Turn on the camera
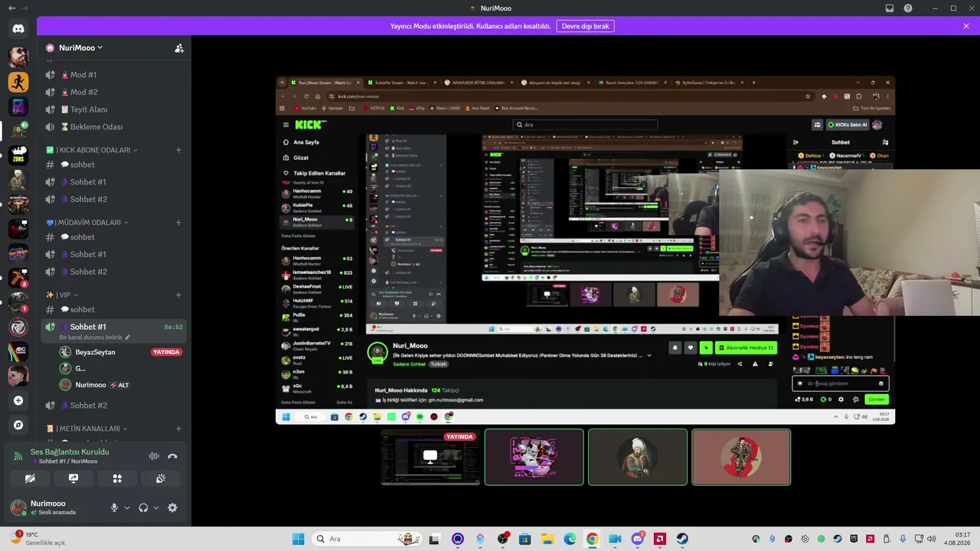This screenshot has height=551, width=980. click(x=30, y=478)
